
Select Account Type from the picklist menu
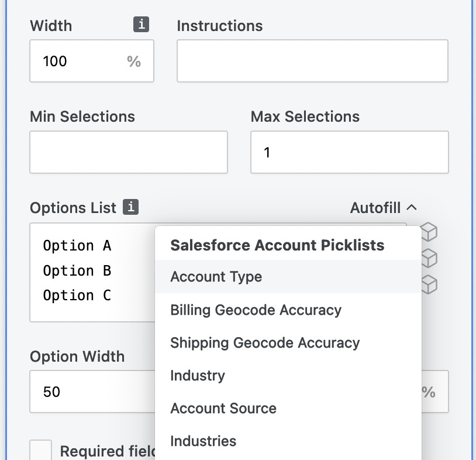(288, 276)
